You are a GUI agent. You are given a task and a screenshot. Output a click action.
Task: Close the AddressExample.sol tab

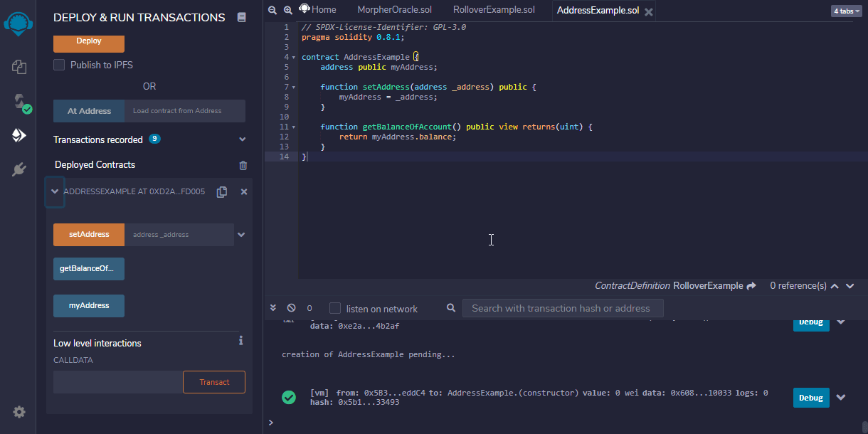pos(648,11)
